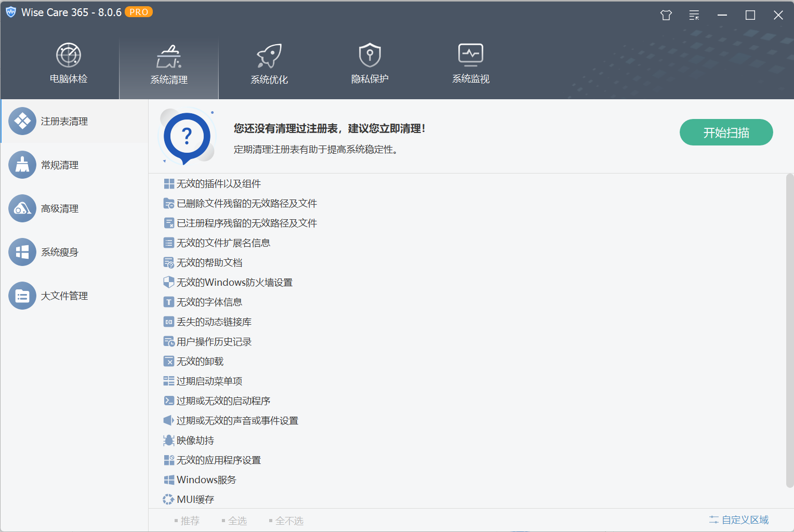
Task: Click the rocket icon above 系统优化
Action: pos(269,56)
